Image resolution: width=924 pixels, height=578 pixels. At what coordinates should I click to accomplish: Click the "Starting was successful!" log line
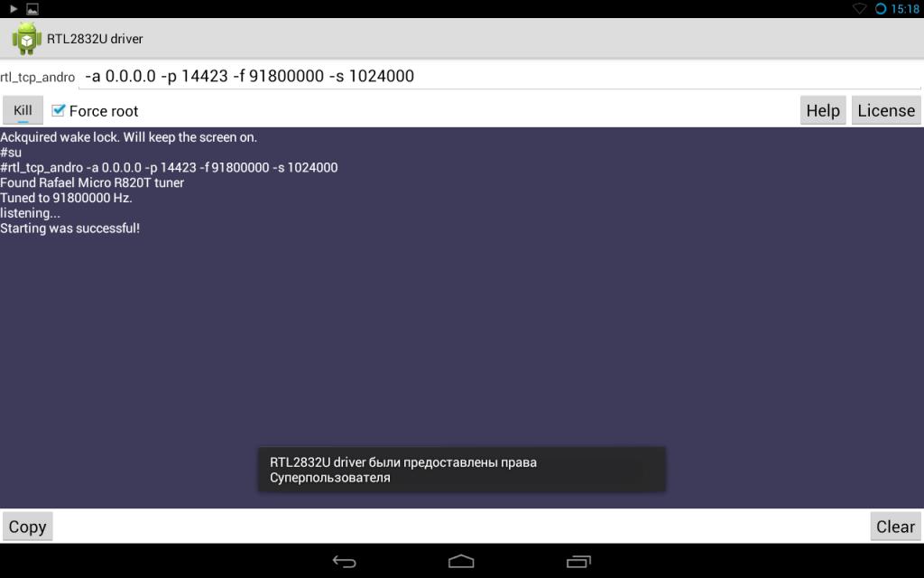tap(70, 228)
